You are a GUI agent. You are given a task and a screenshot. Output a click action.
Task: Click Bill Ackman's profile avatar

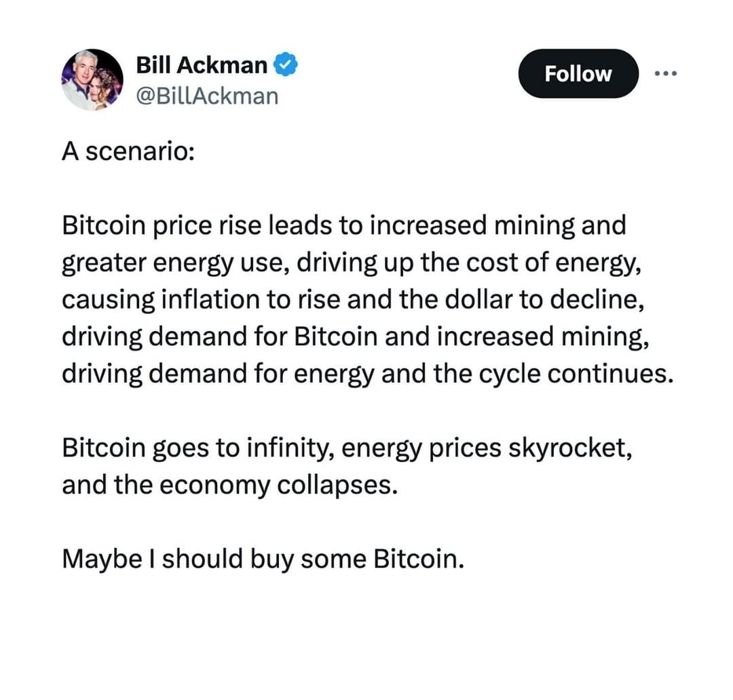point(92,79)
